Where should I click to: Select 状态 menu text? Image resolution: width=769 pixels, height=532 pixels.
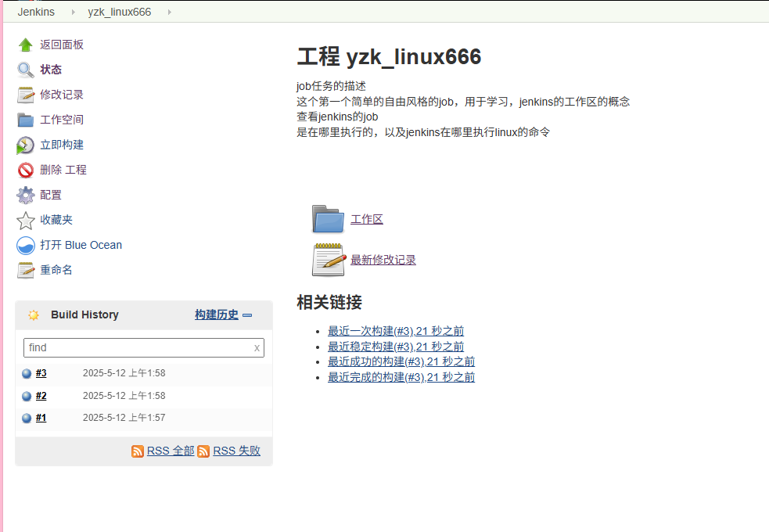tap(51, 70)
